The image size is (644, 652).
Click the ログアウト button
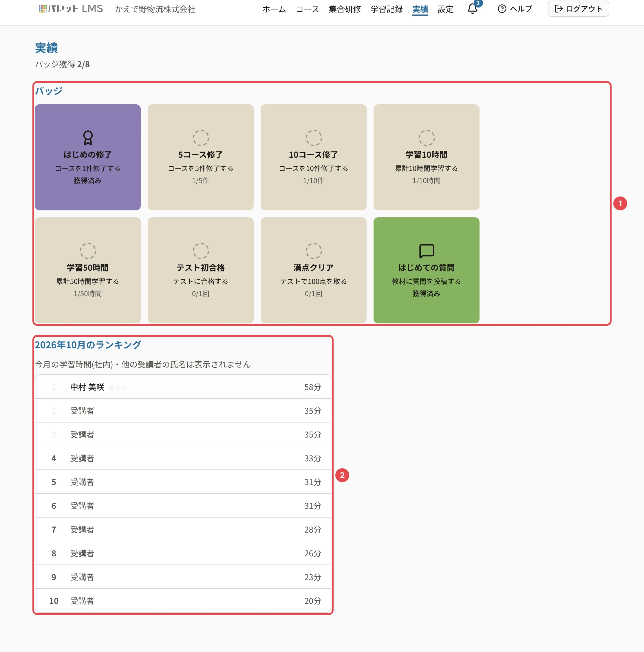pos(578,9)
